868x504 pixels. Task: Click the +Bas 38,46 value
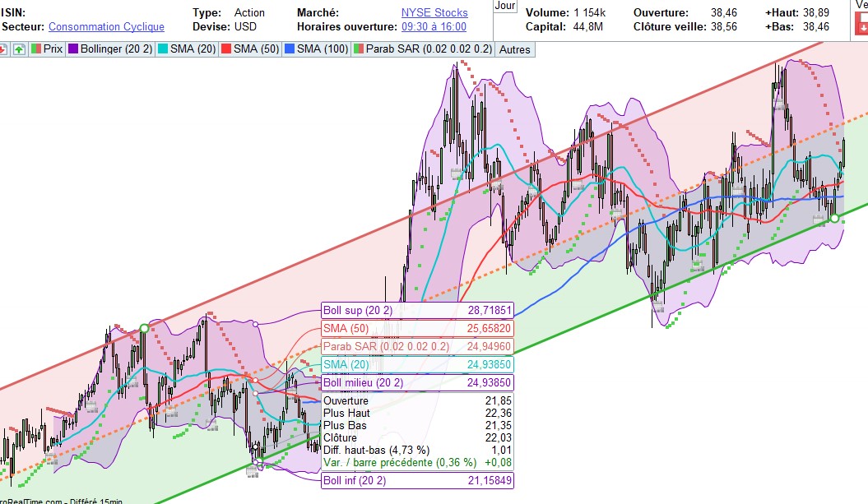(816, 26)
